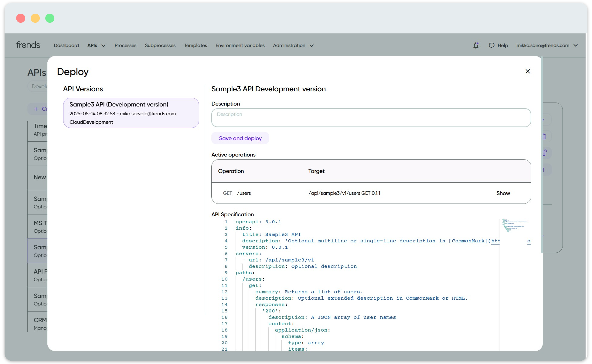Click the yellow minimize window dot
Viewport: 592px width, 364px height.
(x=35, y=18)
